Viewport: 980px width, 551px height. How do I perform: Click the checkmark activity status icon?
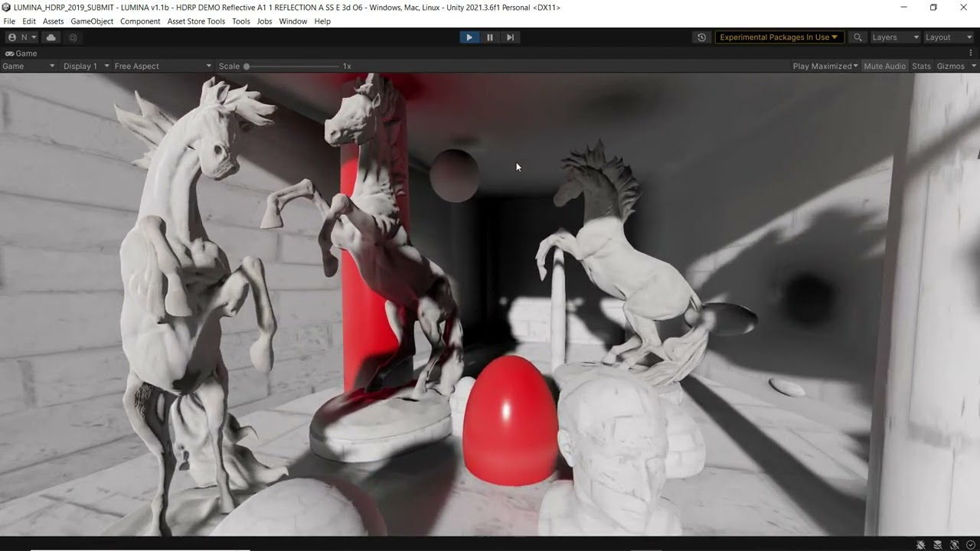click(971, 545)
